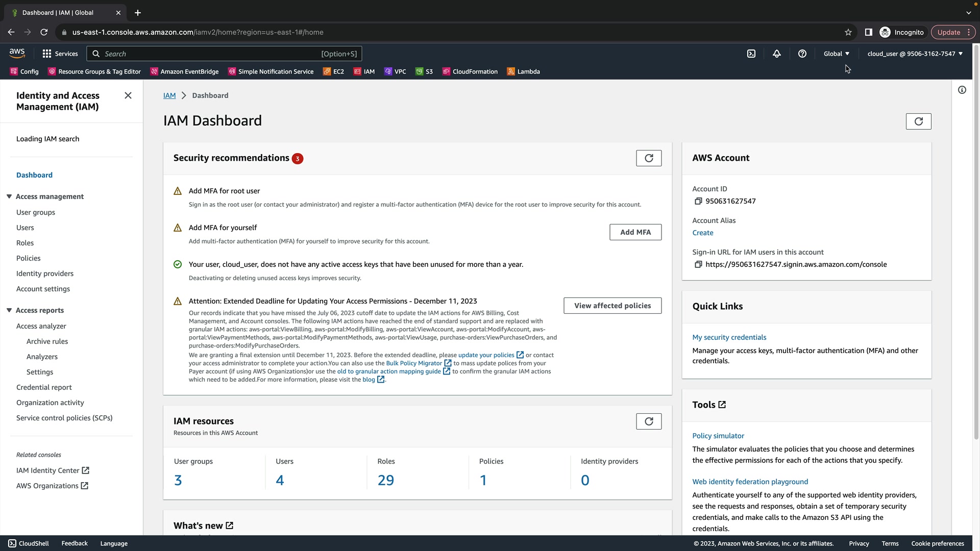Collapse the Access reports section
This screenshot has width=980, height=551.
[x=9, y=310]
